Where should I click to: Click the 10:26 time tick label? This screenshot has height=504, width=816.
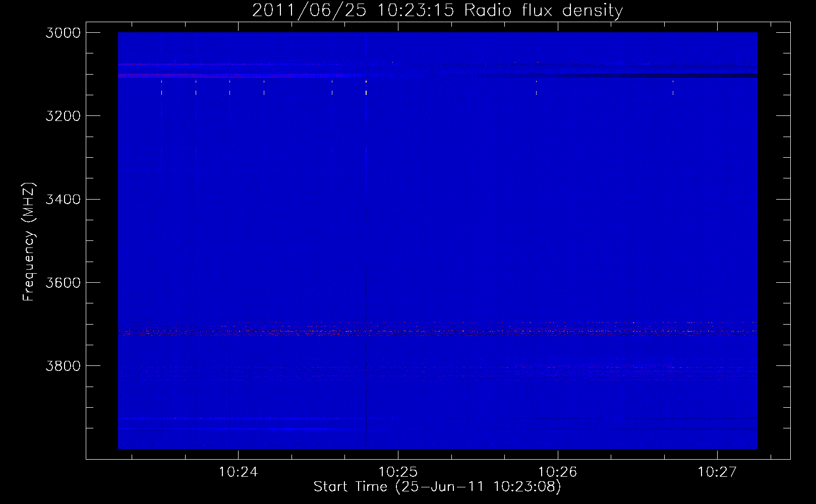point(558,472)
